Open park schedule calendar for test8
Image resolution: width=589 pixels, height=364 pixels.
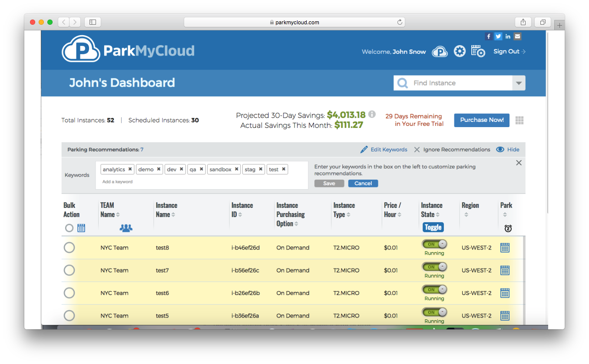click(x=505, y=248)
